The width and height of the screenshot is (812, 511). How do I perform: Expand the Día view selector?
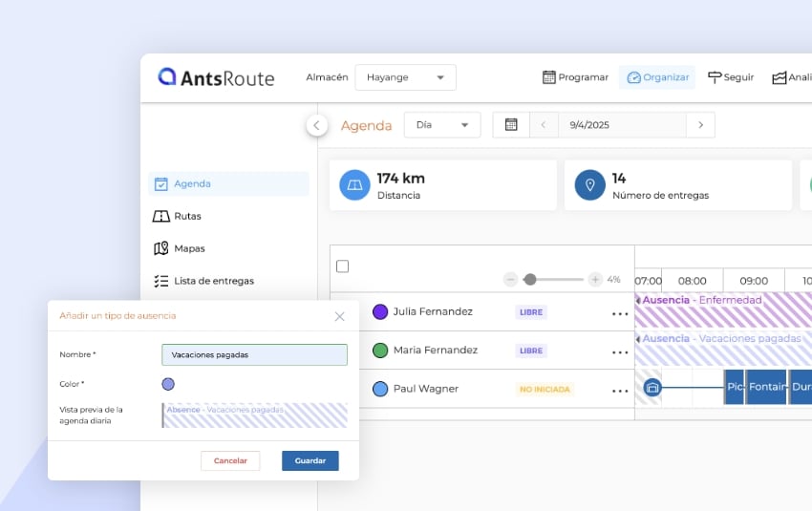(x=442, y=125)
